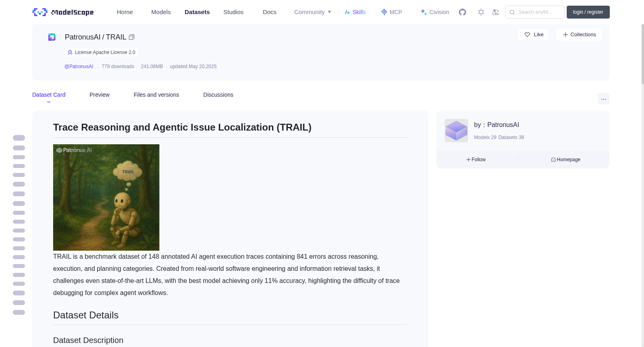Click 'Models 29' under PatronusAI
Image resolution: width=644 pixels, height=347 pixels.
click(x=485, y=137)
